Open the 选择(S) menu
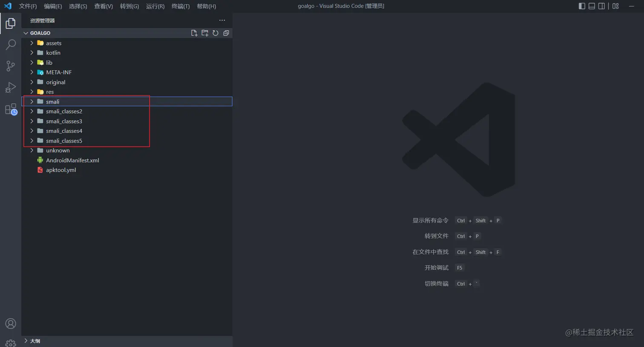The height and width of the screenshot is (347, 644). 78,6
